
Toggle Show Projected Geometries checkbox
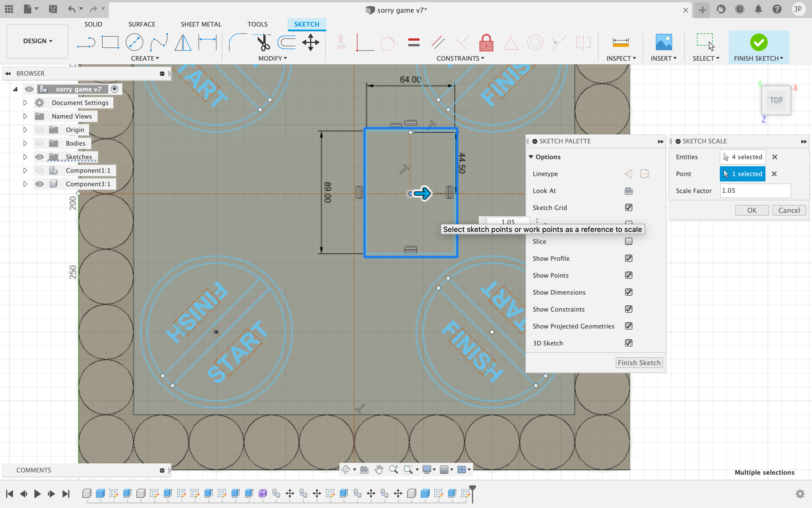tap(628, 326)
